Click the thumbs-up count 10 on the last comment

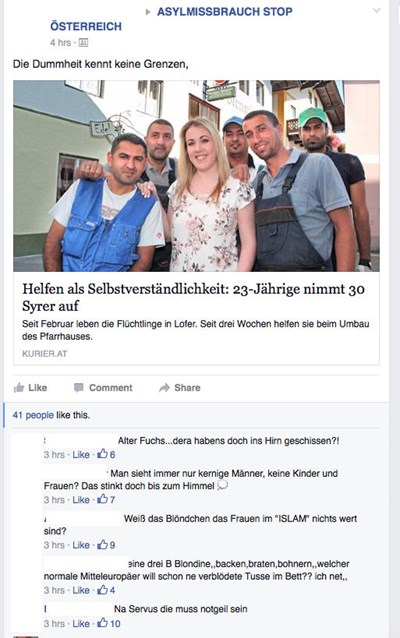click(x=109, y=623)
